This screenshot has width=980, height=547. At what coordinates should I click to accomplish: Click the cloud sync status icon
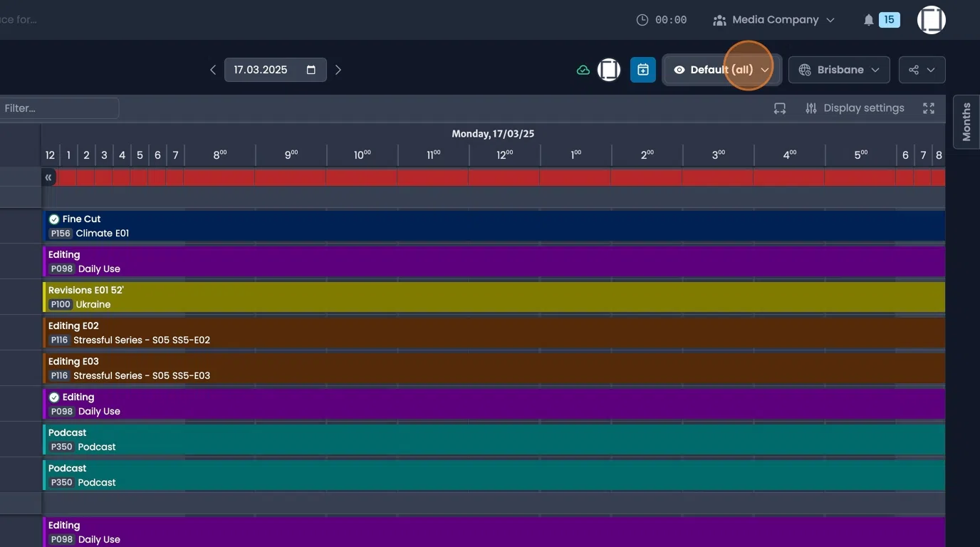pyautogui.click(x=583, y=70)
